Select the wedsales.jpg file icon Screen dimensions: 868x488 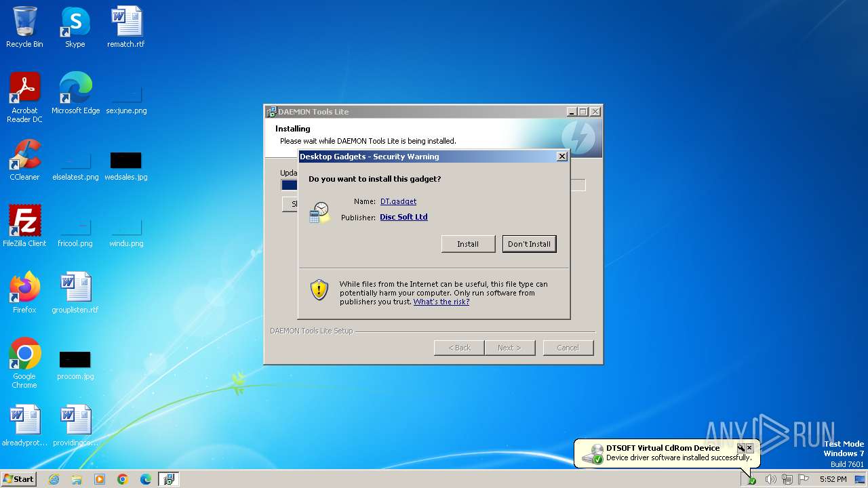[x=126, y=160]
